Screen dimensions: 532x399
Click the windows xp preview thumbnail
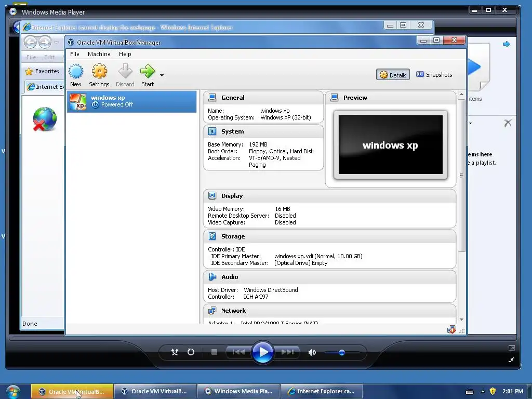[391, 144]
